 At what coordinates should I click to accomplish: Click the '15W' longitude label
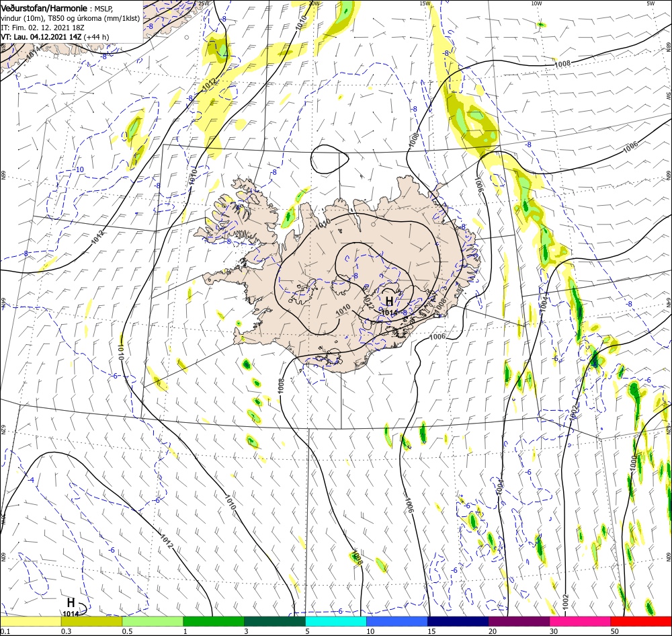coord(425,3)
